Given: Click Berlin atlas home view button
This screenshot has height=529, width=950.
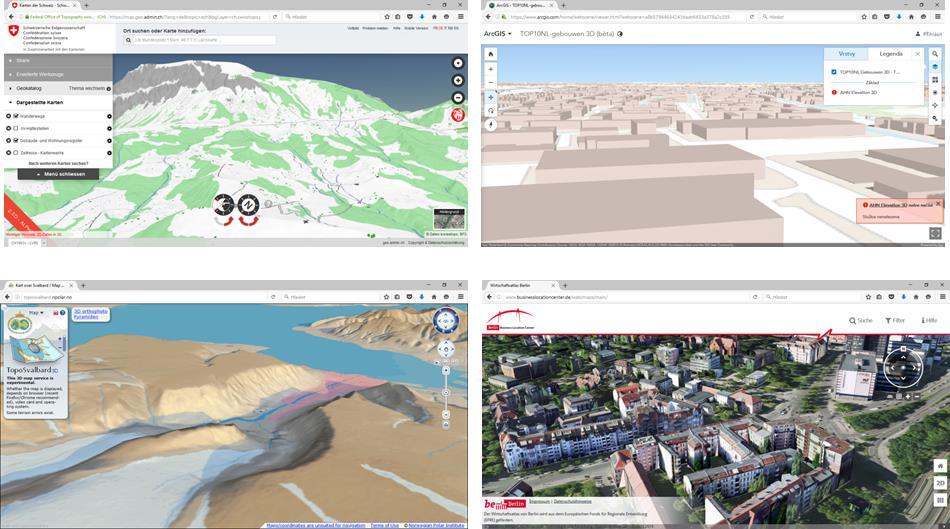Looking at the screenshot, I should click(940, 466).
